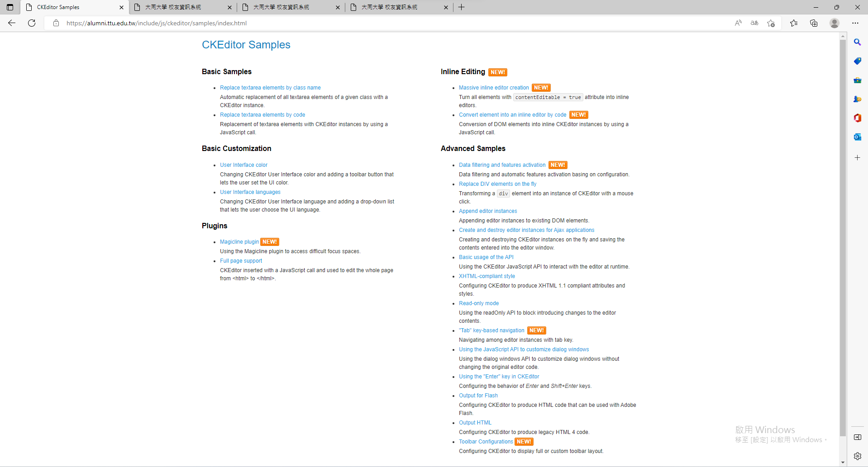Open the 'Output for Flash' sample
The height and width of the screenshot is (467, 868).
pyautogui.click(x=478, y=396)
